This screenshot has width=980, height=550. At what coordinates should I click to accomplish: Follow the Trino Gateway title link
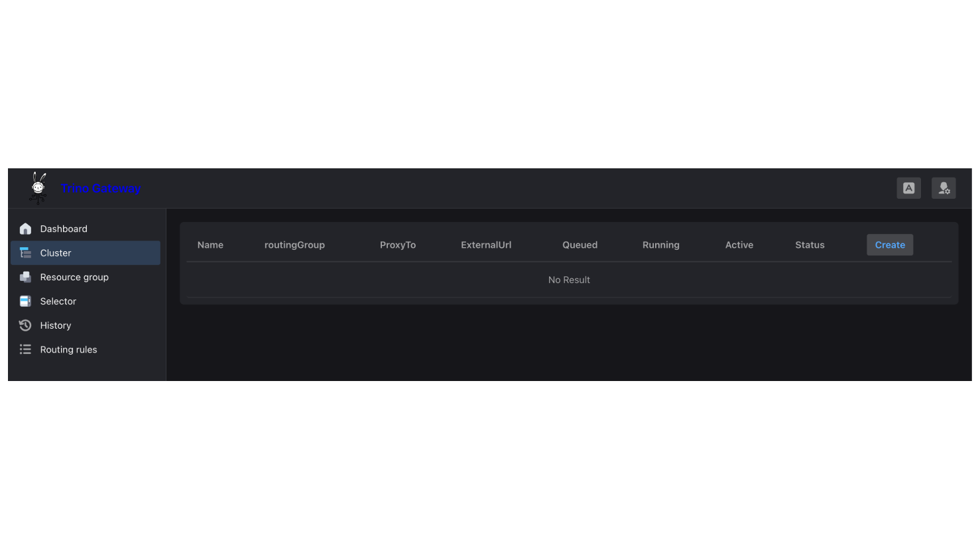point(101,189)
